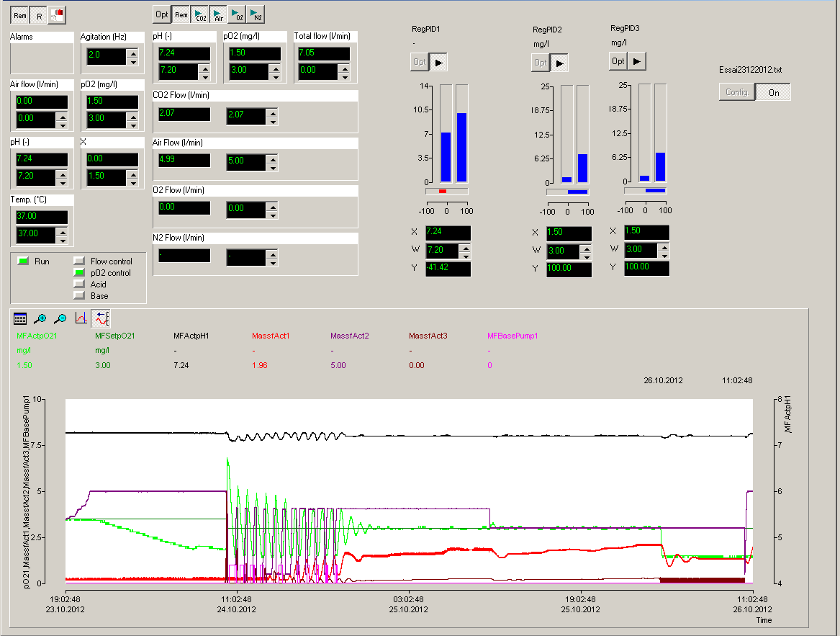Toggle the chart auto-scroll icon
Screen dimensions: 840x636
(101, 318)
